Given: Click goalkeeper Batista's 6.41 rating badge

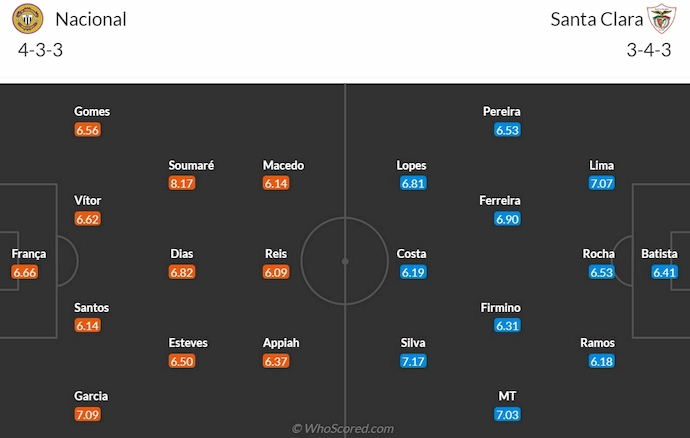Looking at the screenshot, I should tap(664, 272).
